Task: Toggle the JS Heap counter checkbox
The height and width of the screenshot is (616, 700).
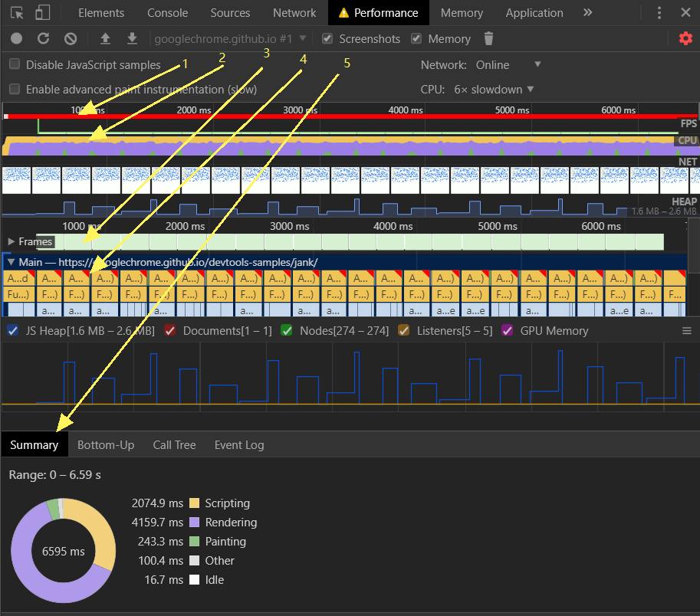Action: [13, 331]
